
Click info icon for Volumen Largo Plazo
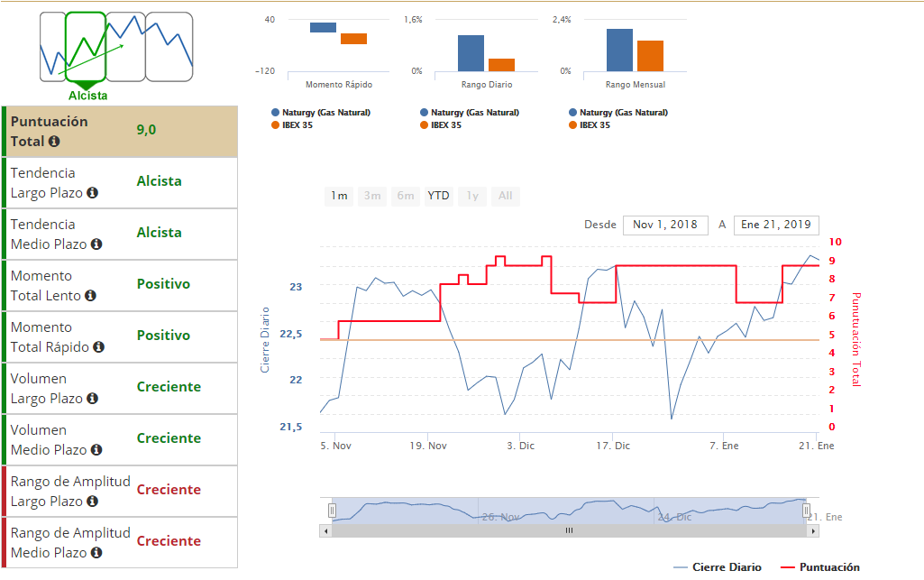[x=93, y=399]
